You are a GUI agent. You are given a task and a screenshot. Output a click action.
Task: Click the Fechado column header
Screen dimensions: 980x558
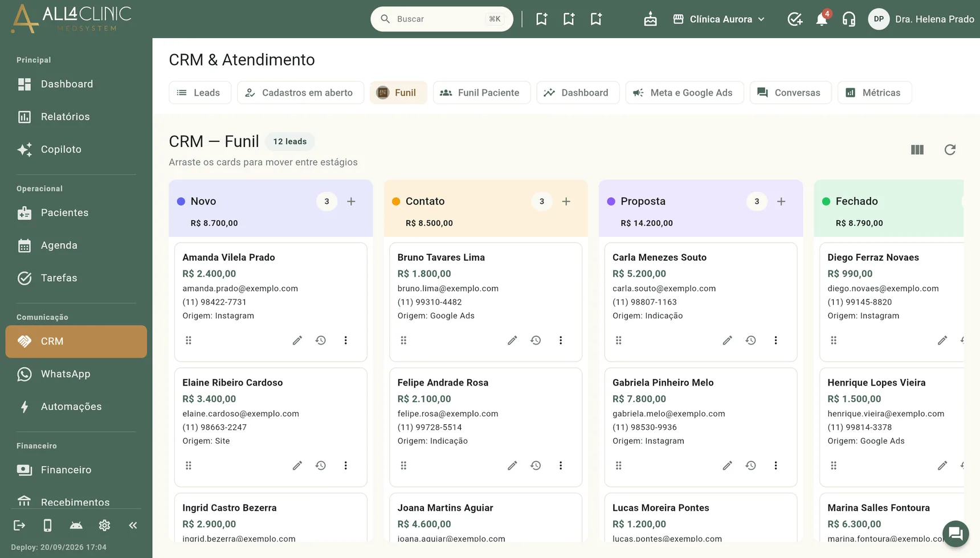[x=888, y=208]
